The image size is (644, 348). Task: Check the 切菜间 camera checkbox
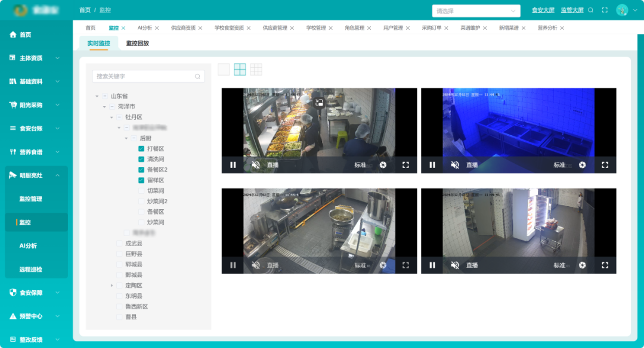click(141, 191)
